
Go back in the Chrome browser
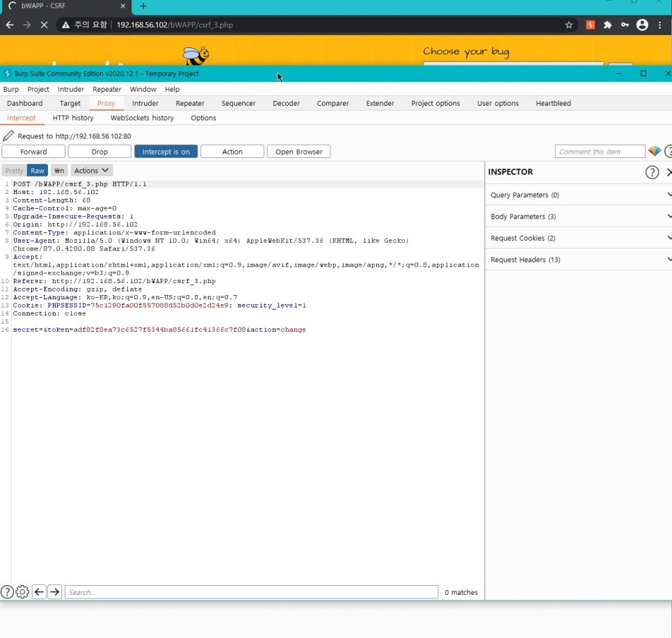pyautogui.click(x=10, y=25)
